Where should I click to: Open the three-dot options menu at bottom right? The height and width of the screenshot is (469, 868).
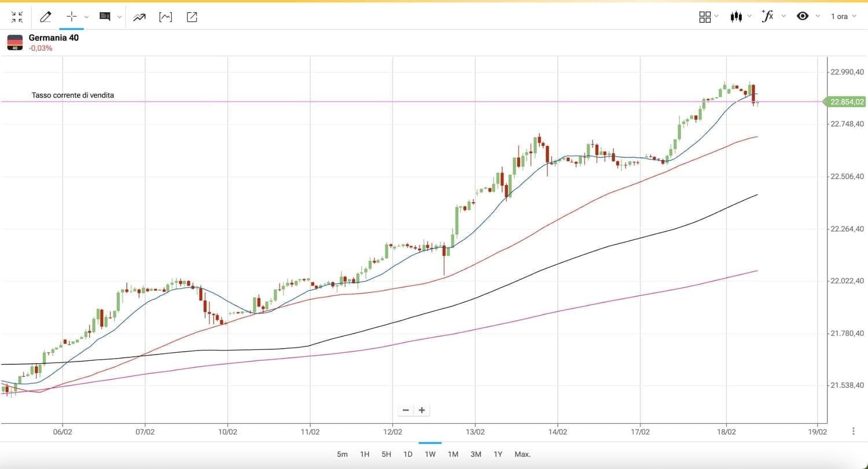point(854,431)
